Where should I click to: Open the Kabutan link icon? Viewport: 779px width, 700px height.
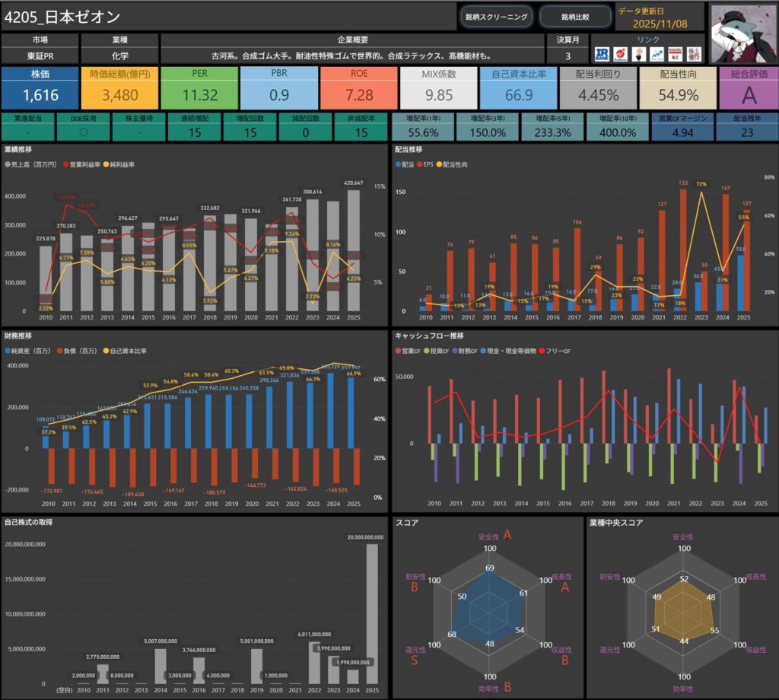620,55
